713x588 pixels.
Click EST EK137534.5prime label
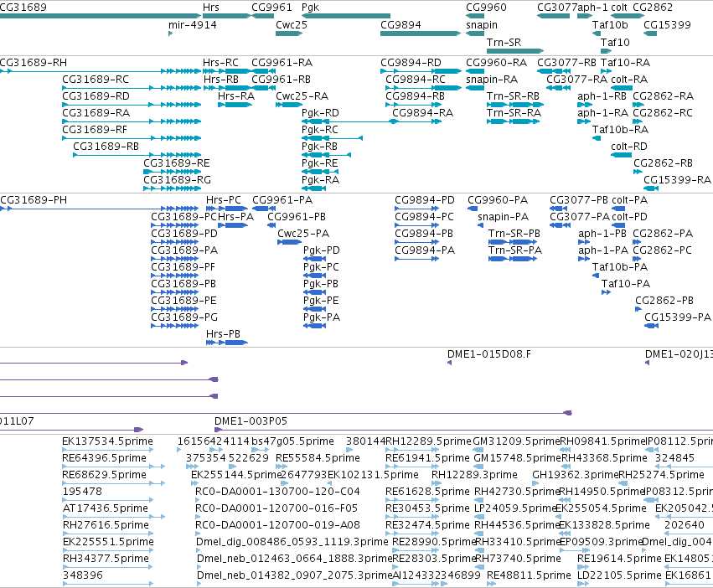[107, 441]
